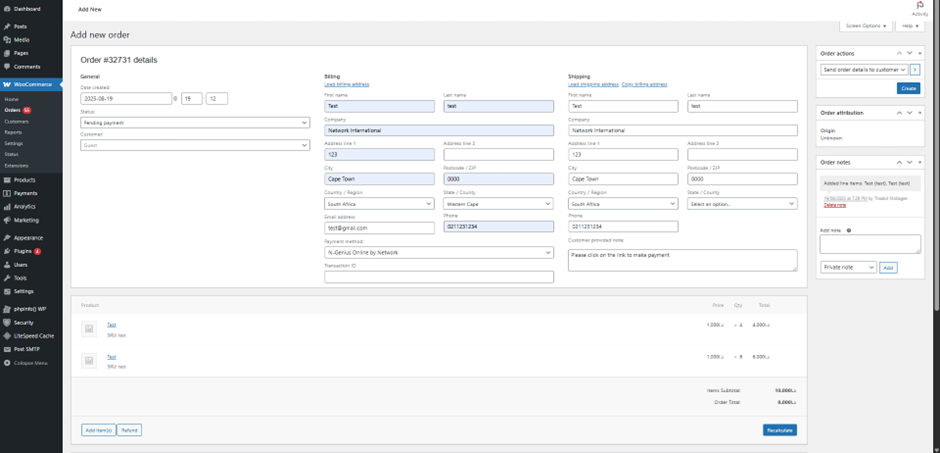Focus the billing Email address field
This screenshot has height=453, width=940.
tap(379, 228)
